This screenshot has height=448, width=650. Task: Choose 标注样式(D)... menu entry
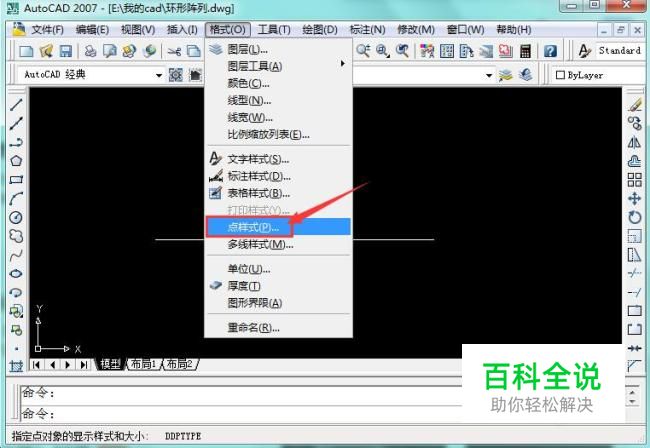[x=279, y=176]
